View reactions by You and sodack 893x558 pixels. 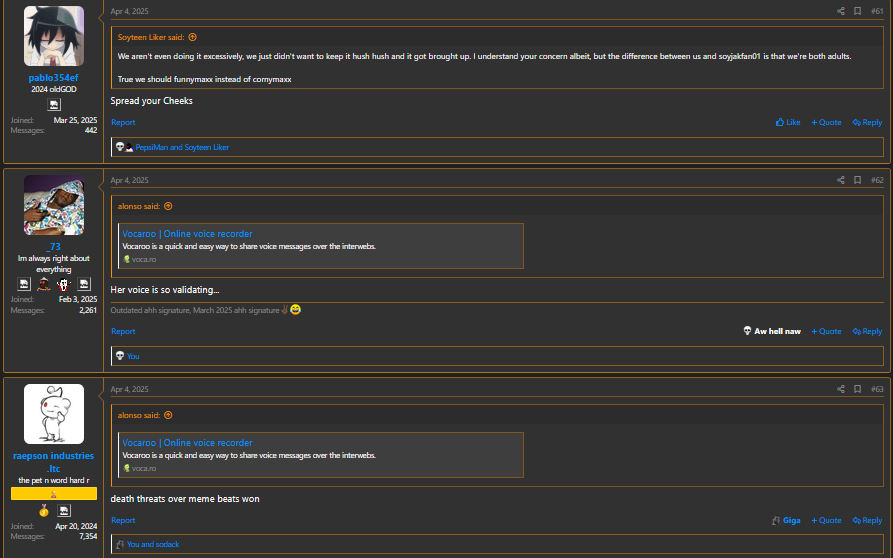[153, 544]
